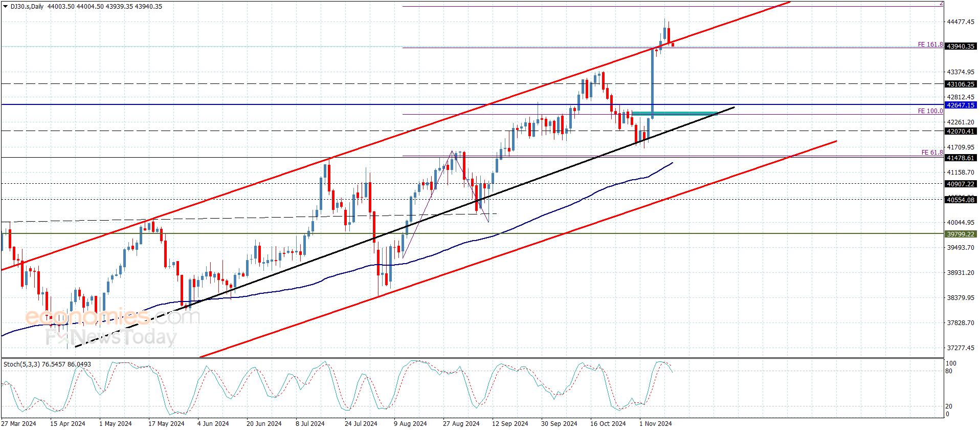Click the 27 Mar 2024 date label
Image resolution: width=980 pixels, height=430 pixels.
coord(19,424)
